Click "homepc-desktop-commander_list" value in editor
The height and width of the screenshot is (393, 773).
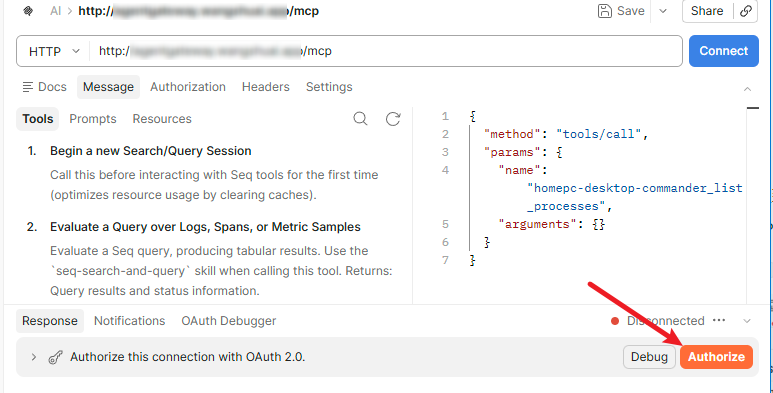click(x=634, y=188)
